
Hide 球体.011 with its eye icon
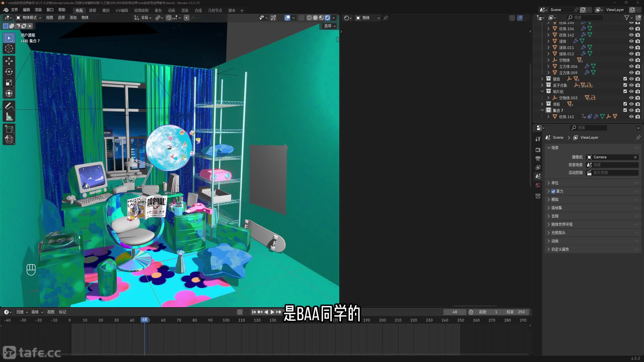[631, 48]
